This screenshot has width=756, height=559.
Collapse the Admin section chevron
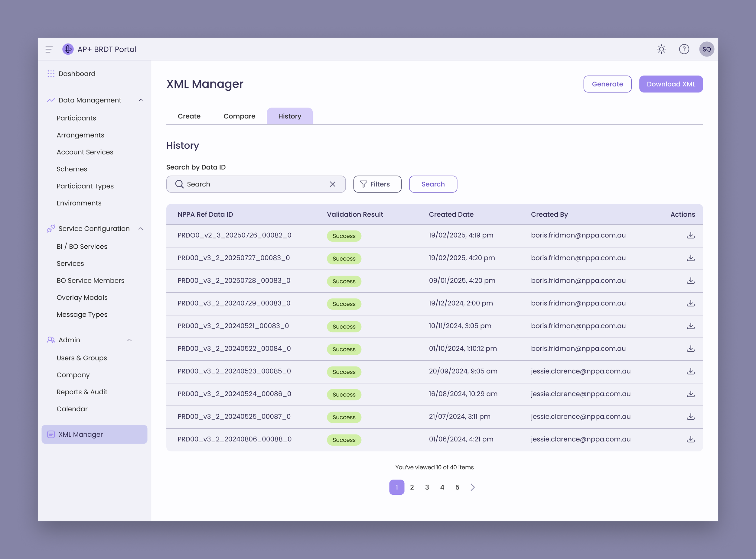(x=129, y=340)
